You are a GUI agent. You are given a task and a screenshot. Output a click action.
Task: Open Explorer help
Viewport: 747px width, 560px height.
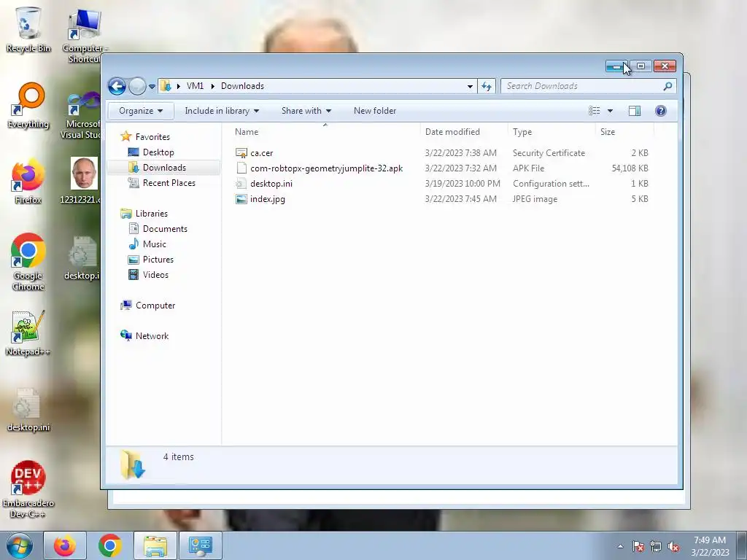coord(661,111)
